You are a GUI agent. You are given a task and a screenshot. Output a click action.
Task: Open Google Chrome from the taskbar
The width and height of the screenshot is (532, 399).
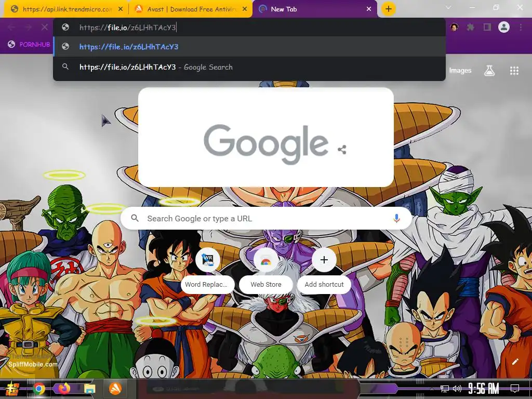[39, 389]
